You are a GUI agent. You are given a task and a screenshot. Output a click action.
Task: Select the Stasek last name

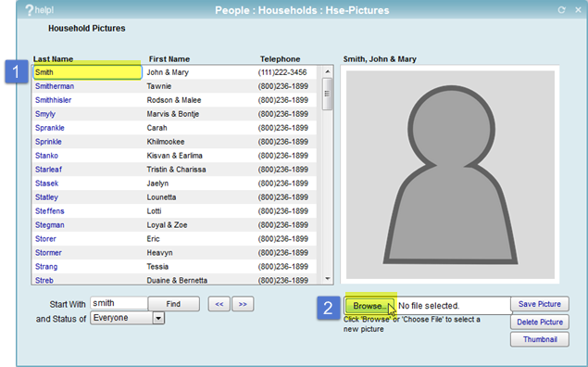pyautogui.click(x=46, y=183)
